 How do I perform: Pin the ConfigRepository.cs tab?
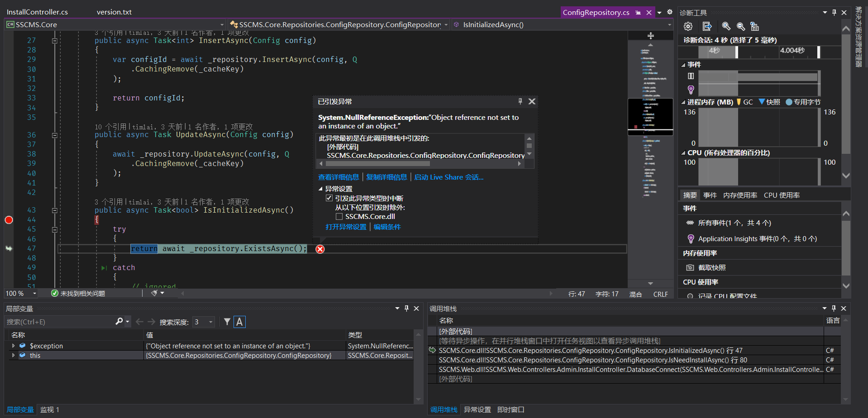pos(638,13)
